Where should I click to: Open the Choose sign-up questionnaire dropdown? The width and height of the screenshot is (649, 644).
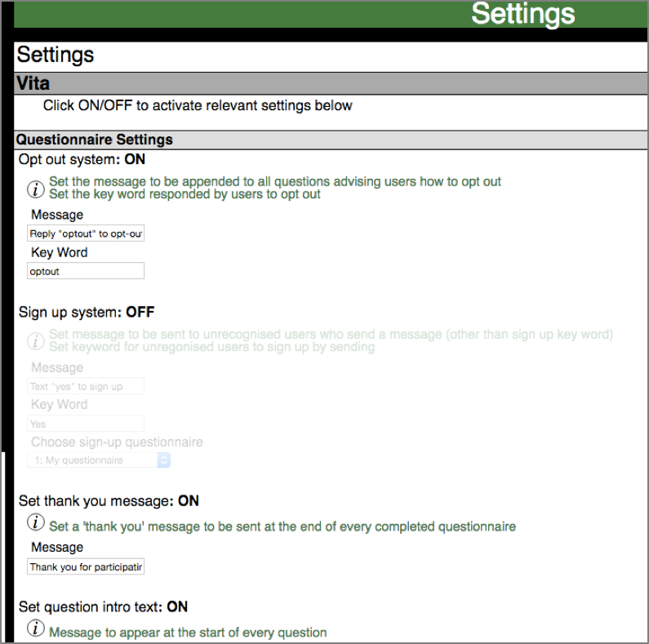point(99,460)
